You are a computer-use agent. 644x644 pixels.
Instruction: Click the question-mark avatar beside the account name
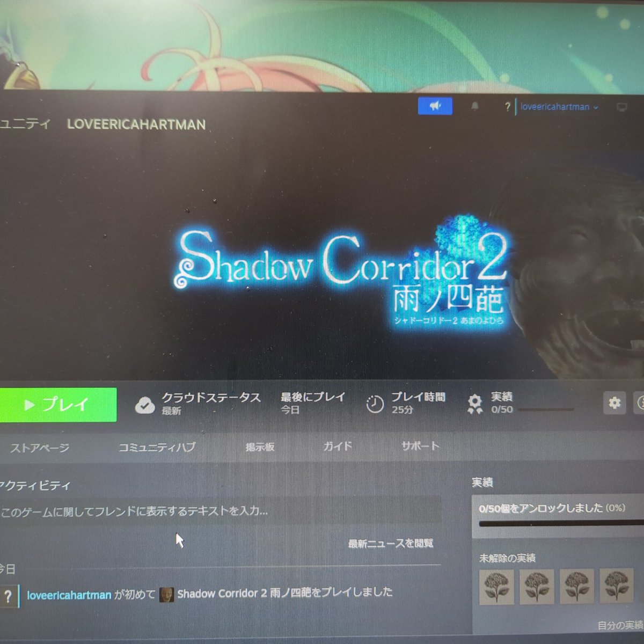(507, 107)
